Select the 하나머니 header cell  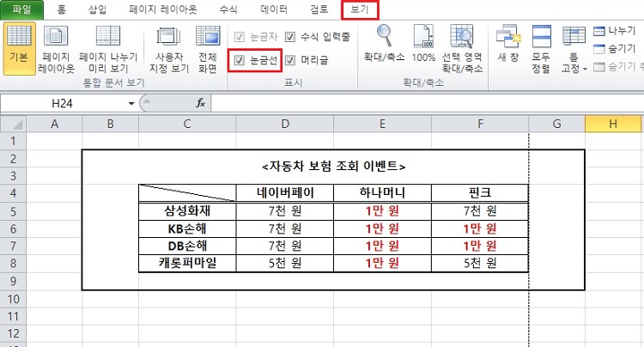pyautogui.click(x=382, y=192)
